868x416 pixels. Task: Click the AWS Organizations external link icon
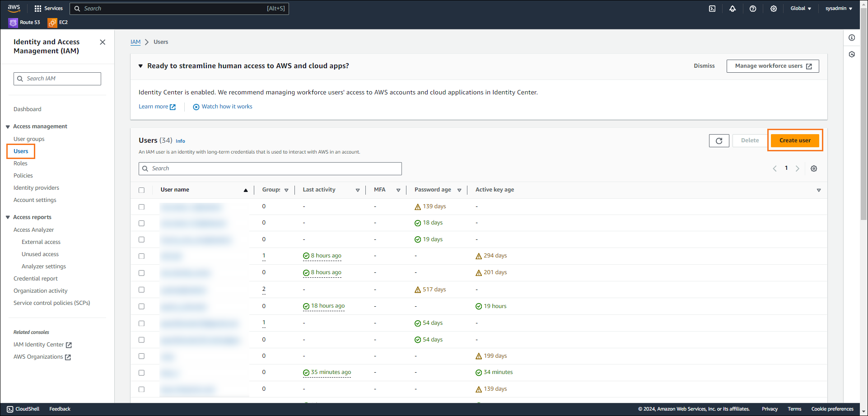[x=68, y=357]
